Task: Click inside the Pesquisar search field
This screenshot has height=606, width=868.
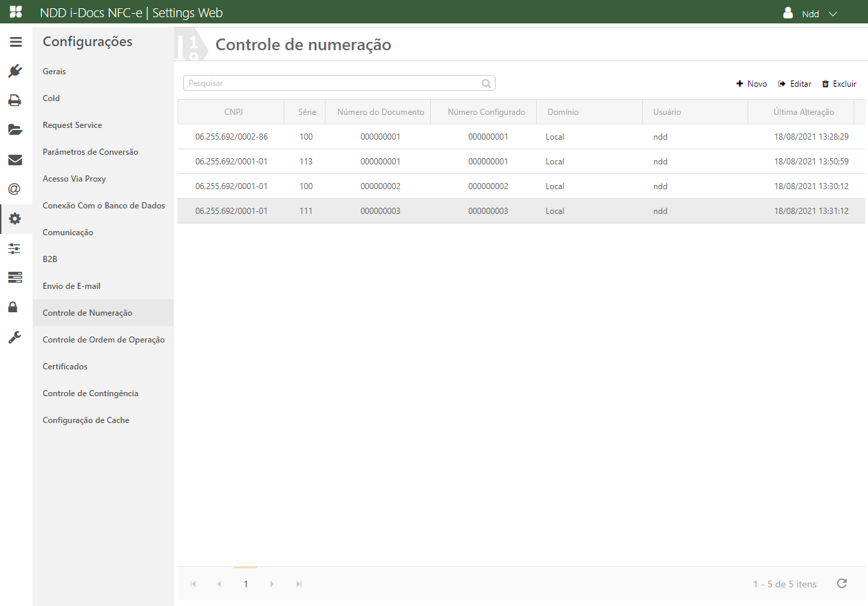Action: [x=330, y=83]
